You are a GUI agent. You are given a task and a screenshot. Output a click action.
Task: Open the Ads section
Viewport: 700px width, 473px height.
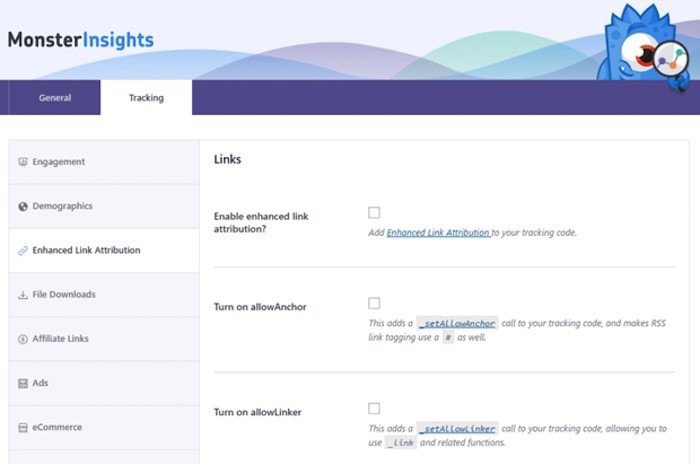tap(104, 383)
